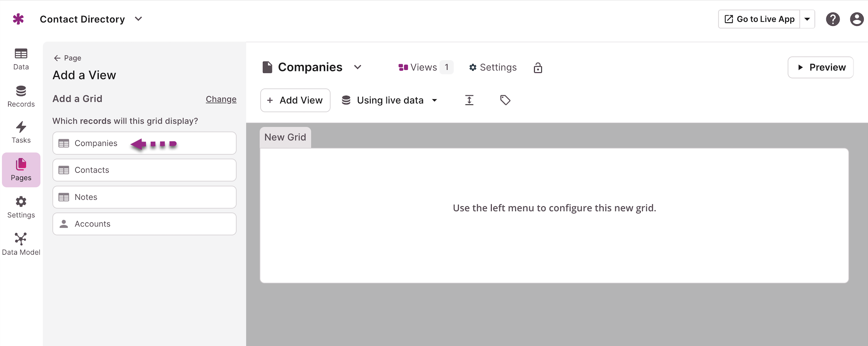
Task: Click the empty new grid placeholder
Action: pyautogui.click(x=554, y=215)
